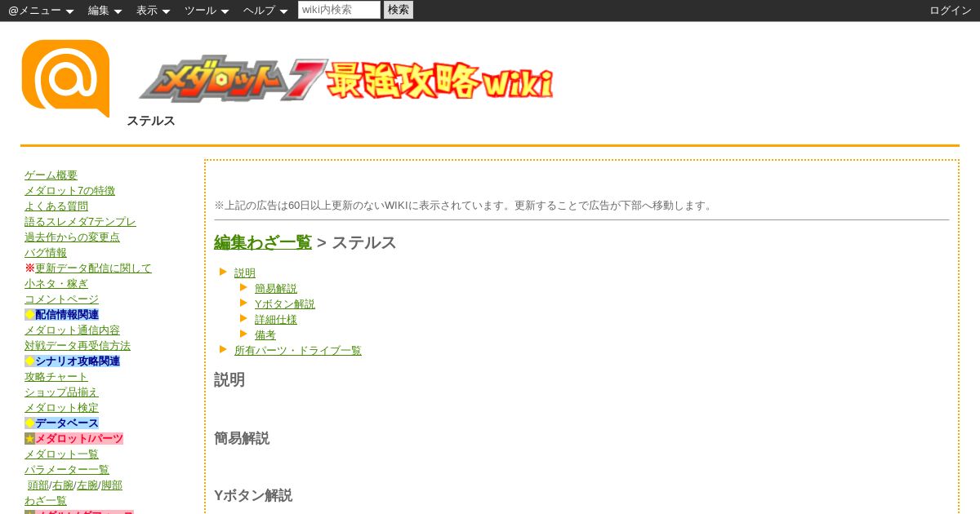
Task: Click the ステルス page title
Action: pos(151,121)
